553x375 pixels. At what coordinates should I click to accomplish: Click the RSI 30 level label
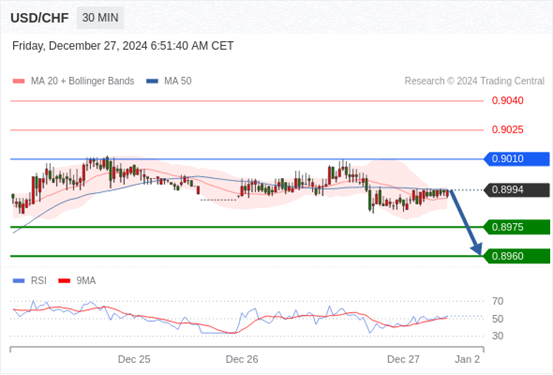[x=498, y=336]
